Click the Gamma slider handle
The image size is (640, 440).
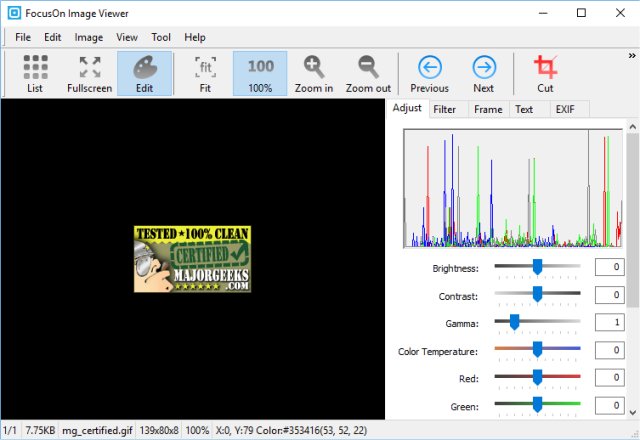coord(514,322)
